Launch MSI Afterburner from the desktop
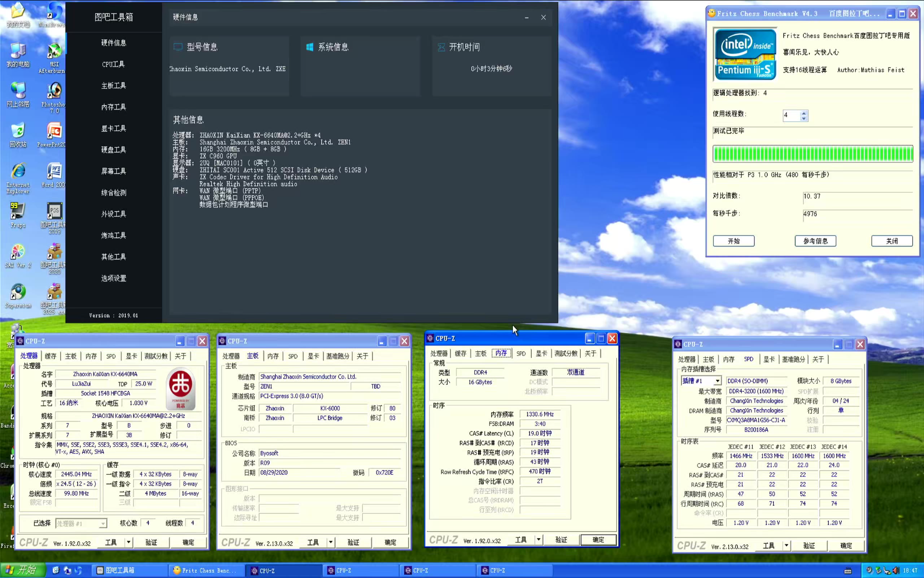Viewport: 924px width, 578px height. click(x=52, y=58)
